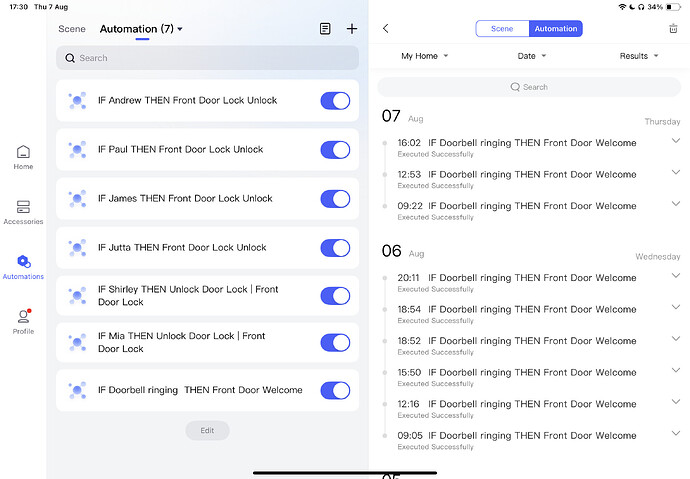The image size is (690, 479).
Task: Tap the automation icon beside IF Andrew rule
Action: click(x=77, y=100)
